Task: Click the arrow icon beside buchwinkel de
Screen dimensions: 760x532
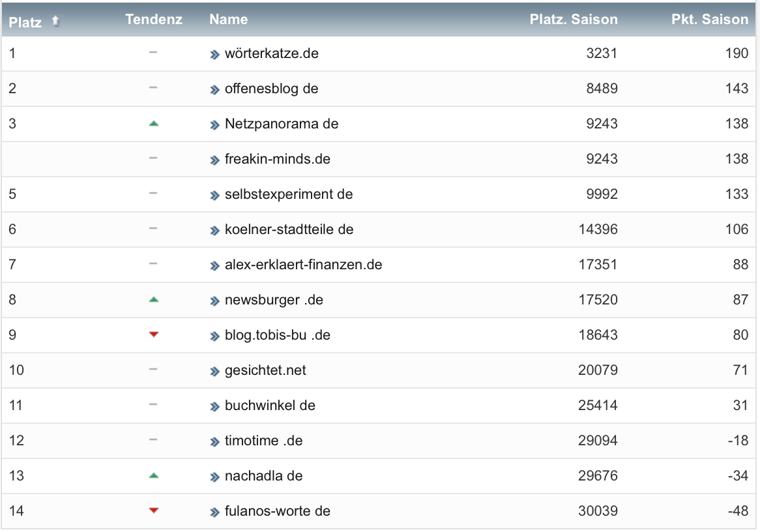Action: (214, 407)
